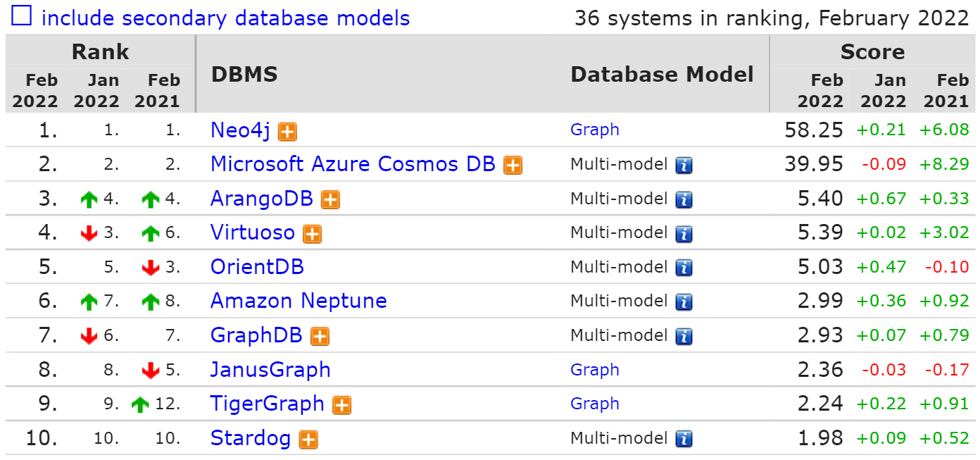Click the include secondary database models text link
Image resolution: width=980 pixels, height=460 pixels.
(x=225, y=18)
